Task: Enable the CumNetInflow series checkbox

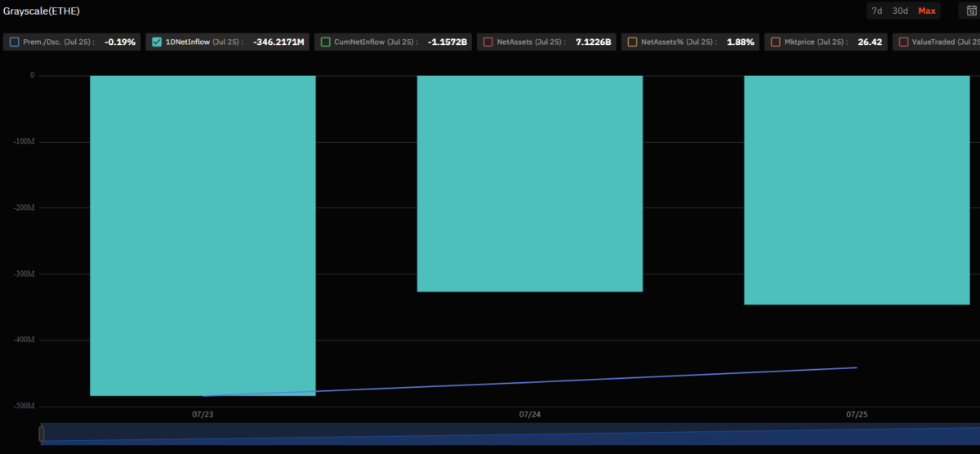Action: 326,42
